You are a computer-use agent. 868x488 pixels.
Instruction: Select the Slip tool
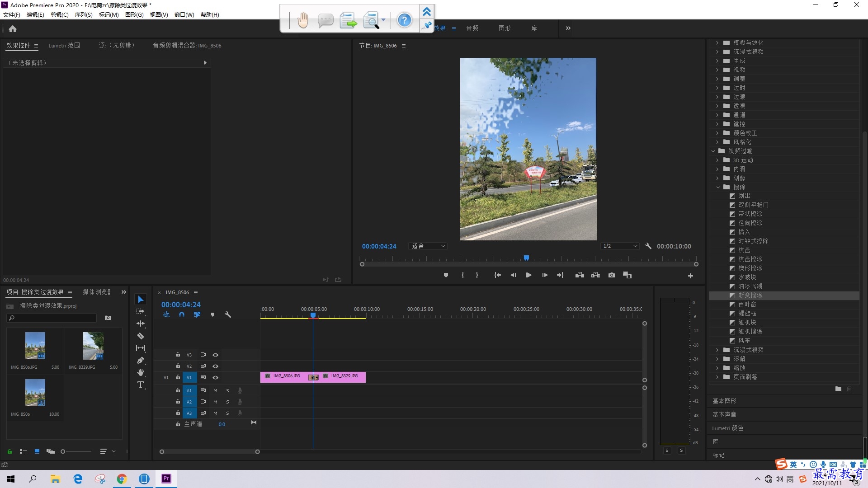point(141,348)
